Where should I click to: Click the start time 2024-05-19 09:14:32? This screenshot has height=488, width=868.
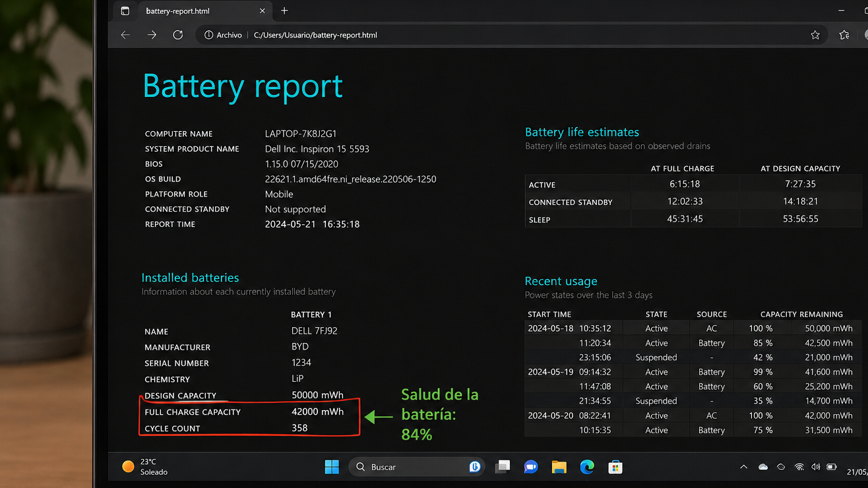[569, 372]
